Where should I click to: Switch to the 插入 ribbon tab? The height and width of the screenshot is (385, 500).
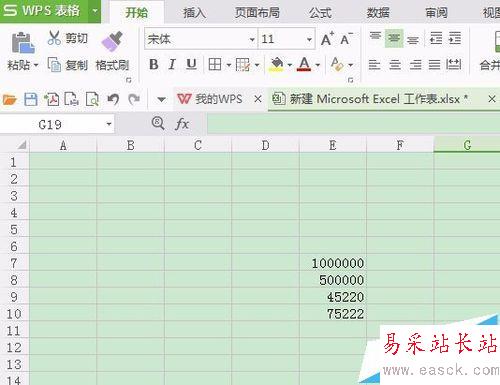pyautogui.click(x=194, y=13)
